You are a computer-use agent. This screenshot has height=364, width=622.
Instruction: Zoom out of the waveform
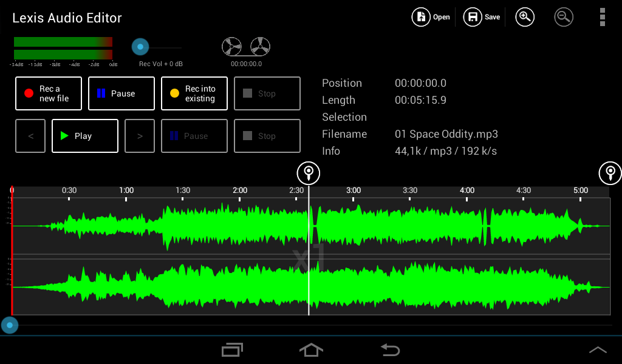click(x=564, y=17)
